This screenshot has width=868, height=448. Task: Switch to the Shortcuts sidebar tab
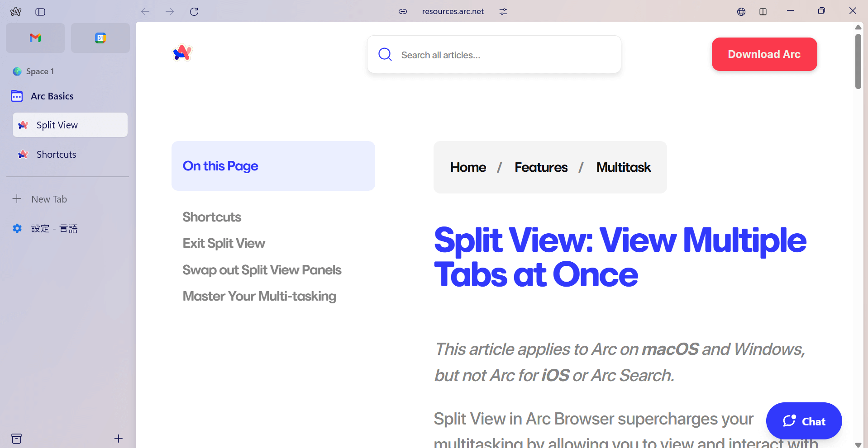coord(70,155)
